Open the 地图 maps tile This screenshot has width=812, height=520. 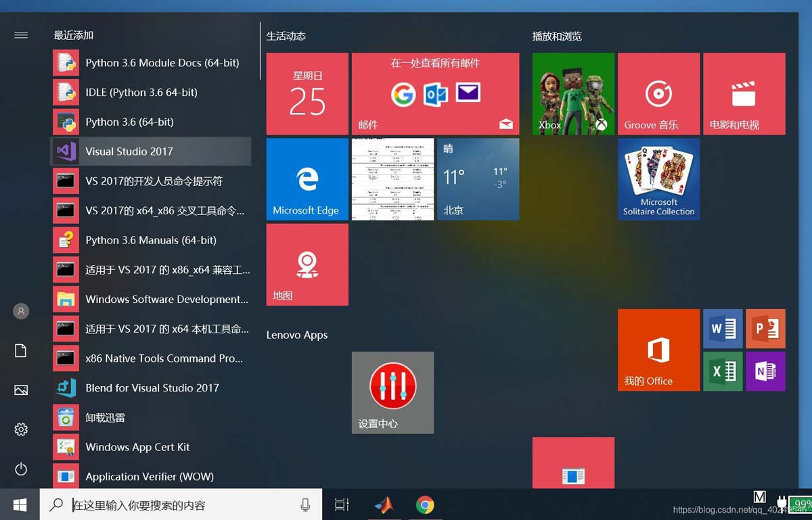307,264
